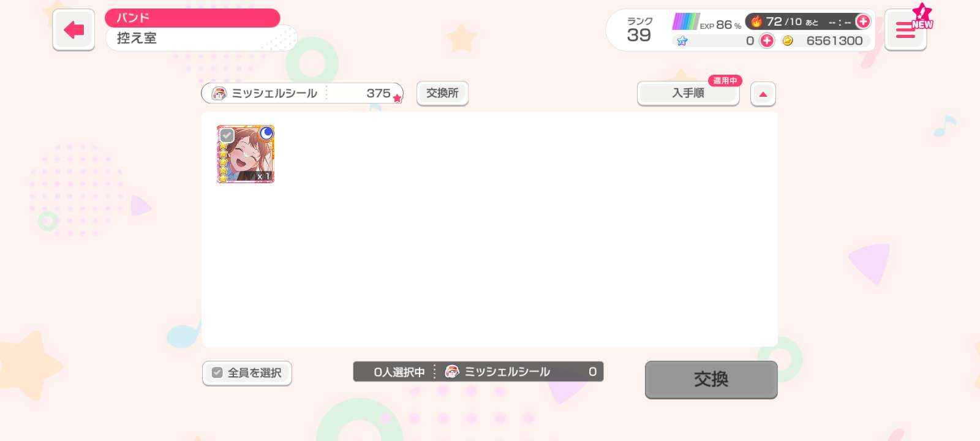
Task: Tap the 控え室 waiting room label
Action: click(x=137, y=38)
